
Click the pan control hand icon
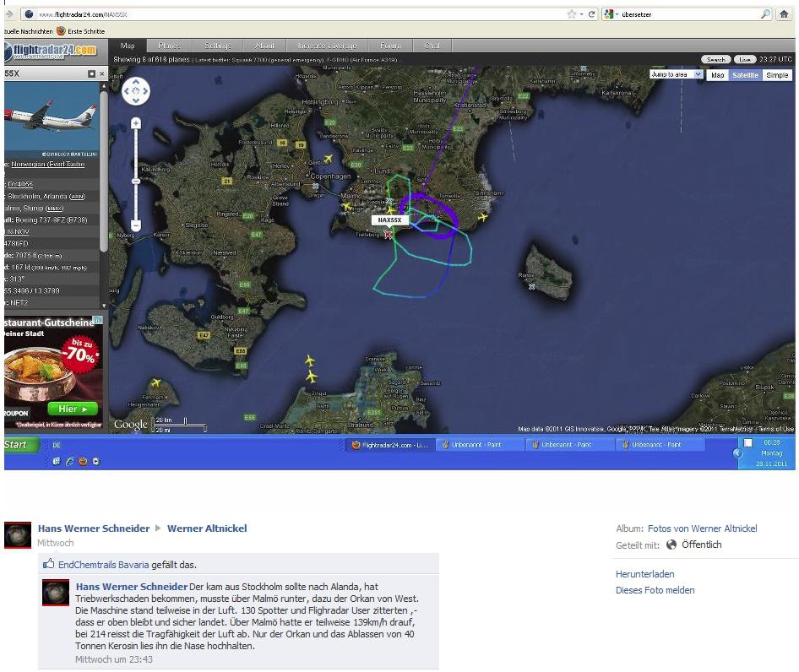tap(136, 90)
